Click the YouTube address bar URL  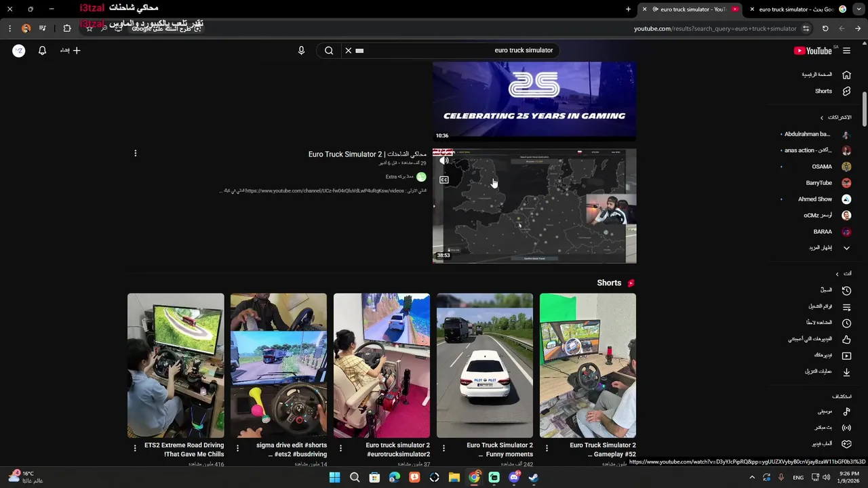pyautogui.click(x=715, y=28)
